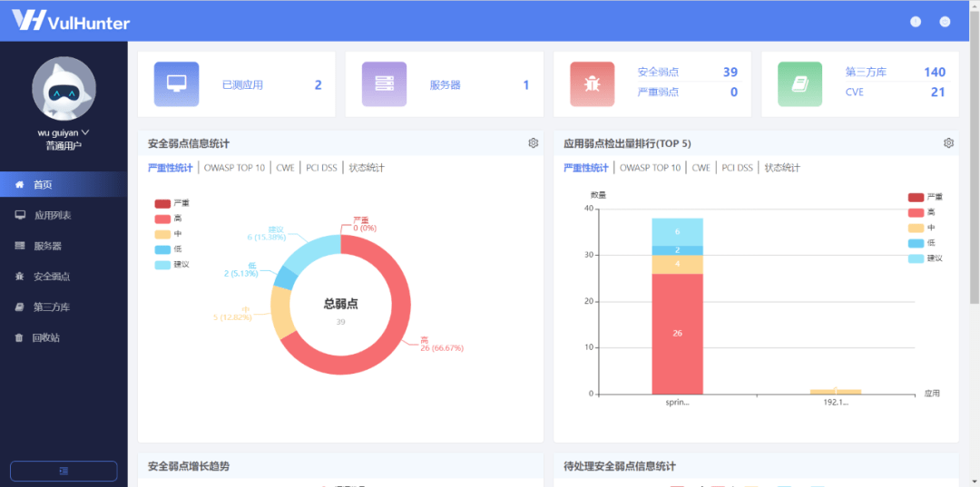Open 回收站 in the sidebar
This screenshot has height=487, width=980.
tap(64, 337)
